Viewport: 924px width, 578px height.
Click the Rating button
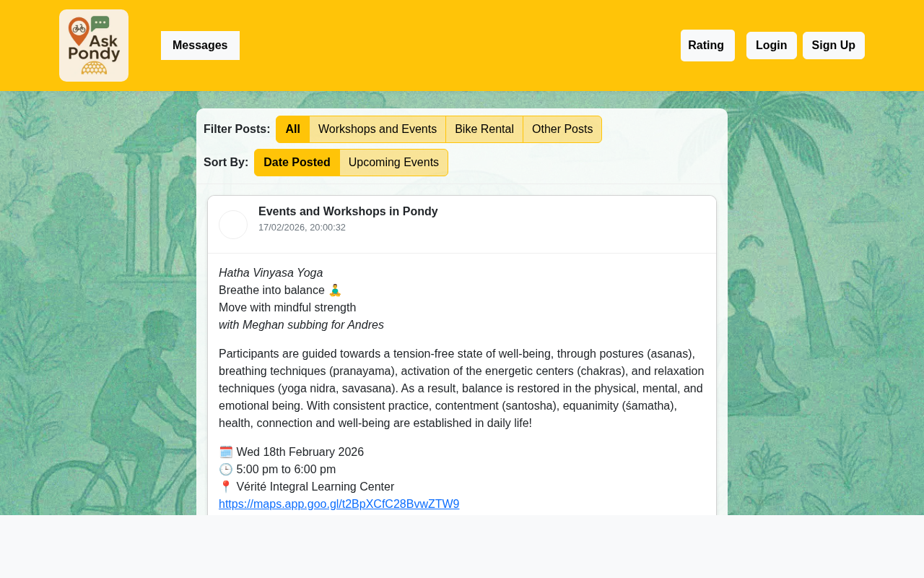click(x=707, y=44)
